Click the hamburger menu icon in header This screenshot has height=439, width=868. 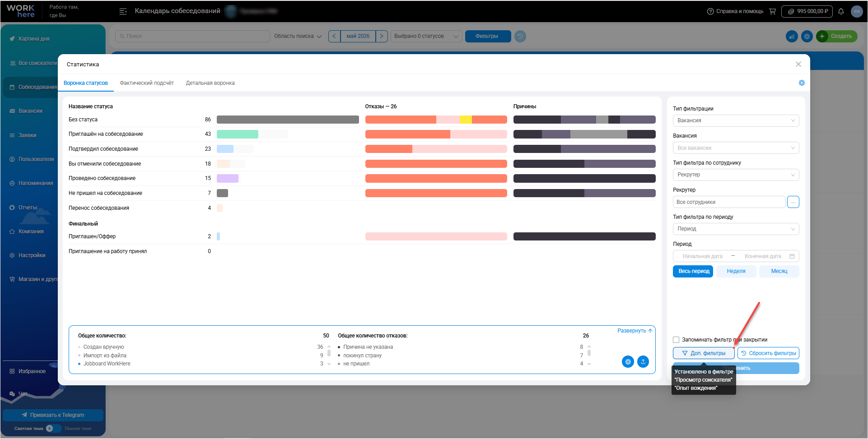tap(123, 11)
